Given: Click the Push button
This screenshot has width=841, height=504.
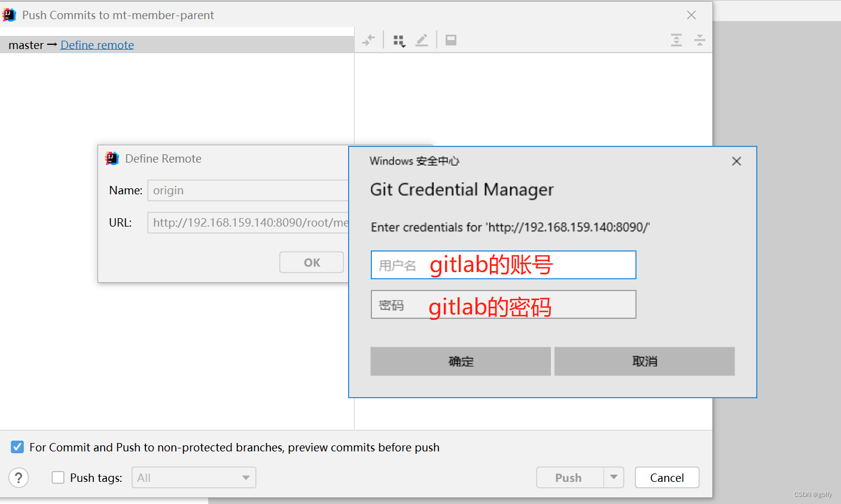Looking at the screenshot, I should (x=569, y=478).
